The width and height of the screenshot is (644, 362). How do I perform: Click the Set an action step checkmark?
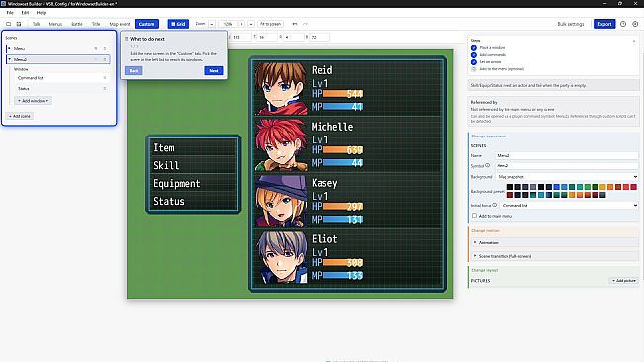(474, 62)
